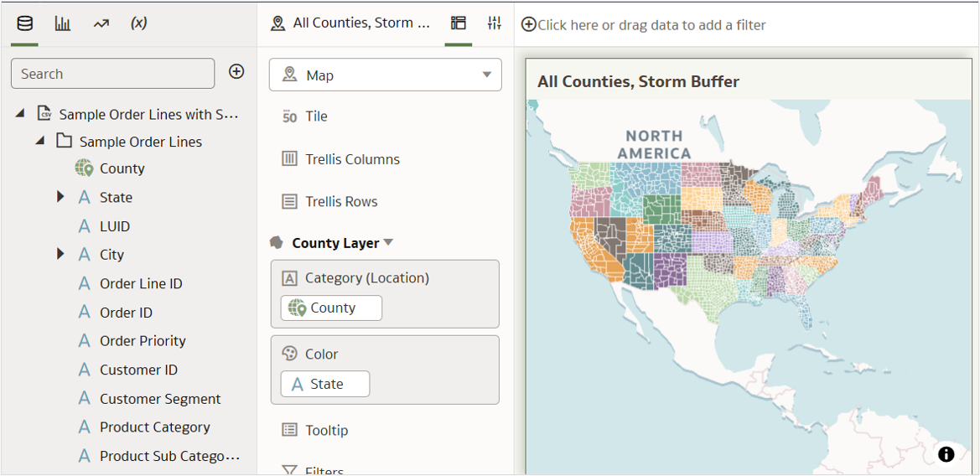The width and height of the screenshot is (980, 476).
Task: Click the County globe location icon in data tree
Action: coord(85,168)
